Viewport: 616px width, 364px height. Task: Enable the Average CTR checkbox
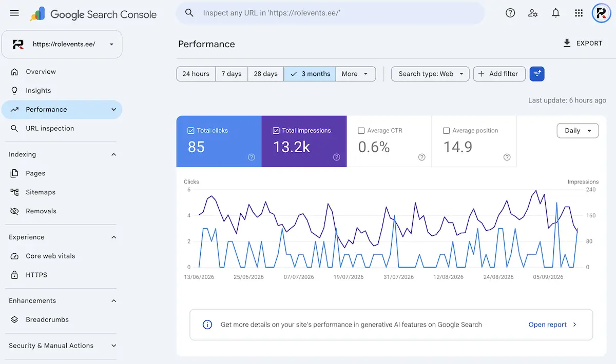pos(361,131)
